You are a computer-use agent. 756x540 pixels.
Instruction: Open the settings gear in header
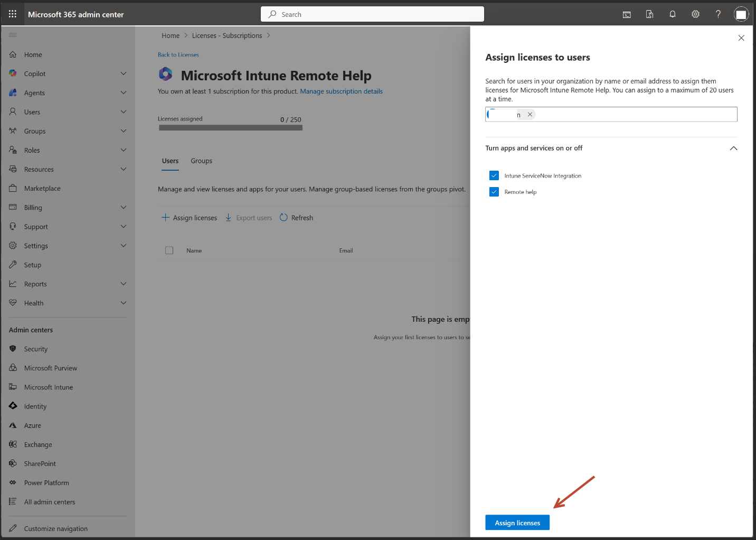click(695, 14)
